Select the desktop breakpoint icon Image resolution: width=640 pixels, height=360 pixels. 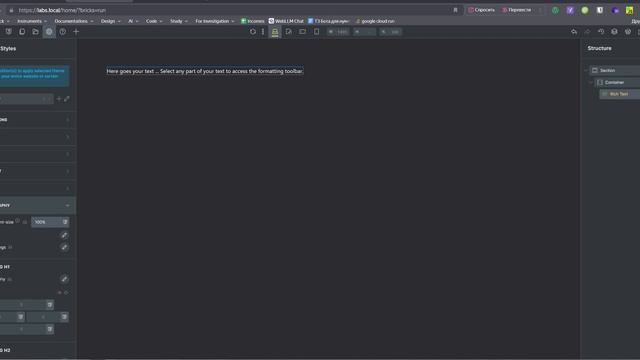[x=275, y=31]
